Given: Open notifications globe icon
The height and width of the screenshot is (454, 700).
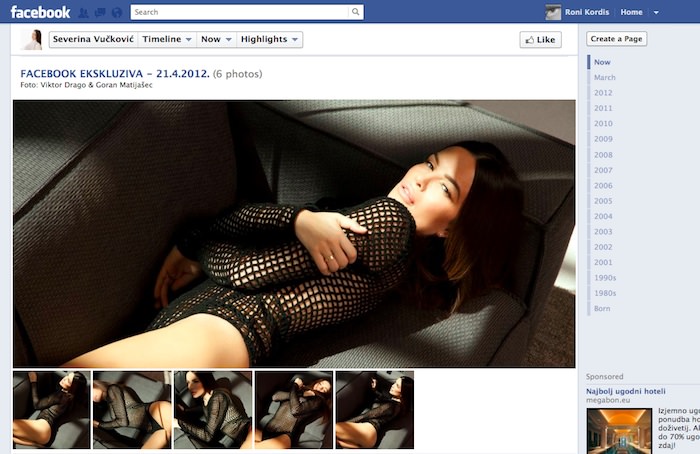Looking at the screenshot, I should coord(116,13).
